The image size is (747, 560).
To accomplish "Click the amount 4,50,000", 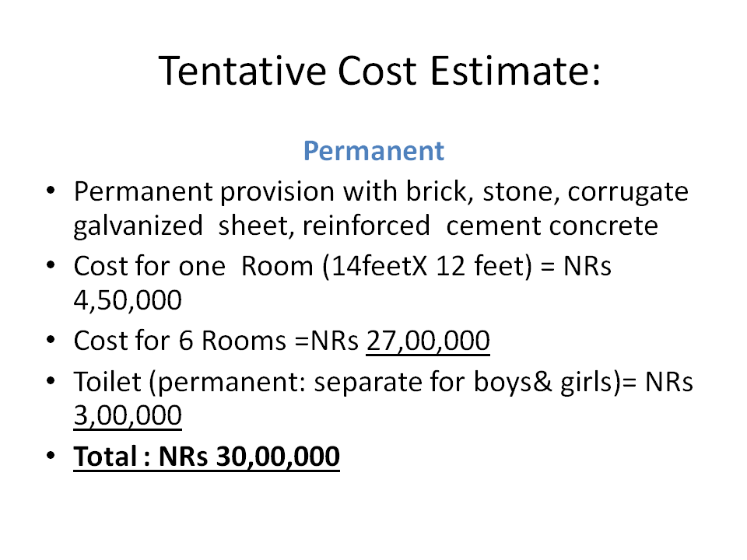I will click(128, 300).
